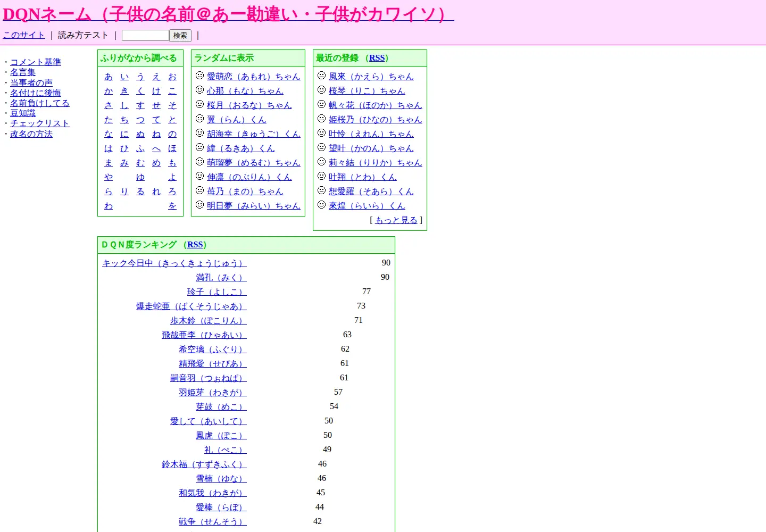Select the smiley face before 愛萌恋（あもれ）ちゃん
The image size is (766, 532).
click(199, 76)
